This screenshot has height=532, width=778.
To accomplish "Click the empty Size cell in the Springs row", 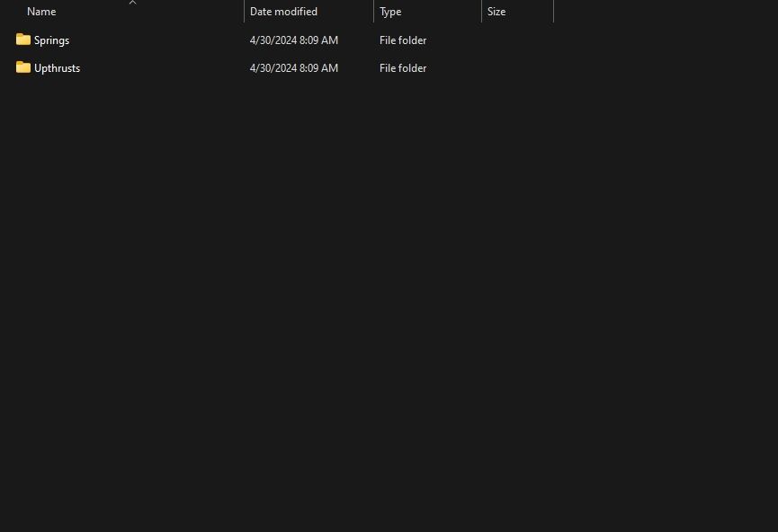I will pos(517,40).
